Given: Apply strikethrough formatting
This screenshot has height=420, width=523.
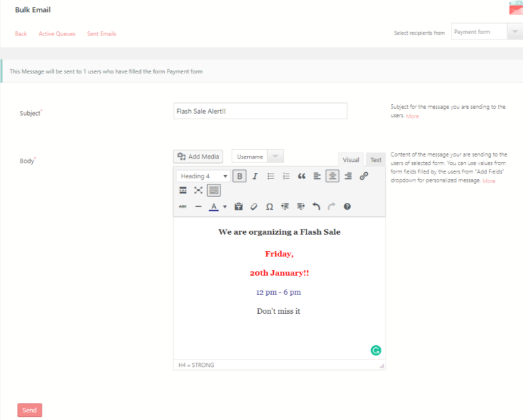Looking at the screenshot, I should 183,207.
